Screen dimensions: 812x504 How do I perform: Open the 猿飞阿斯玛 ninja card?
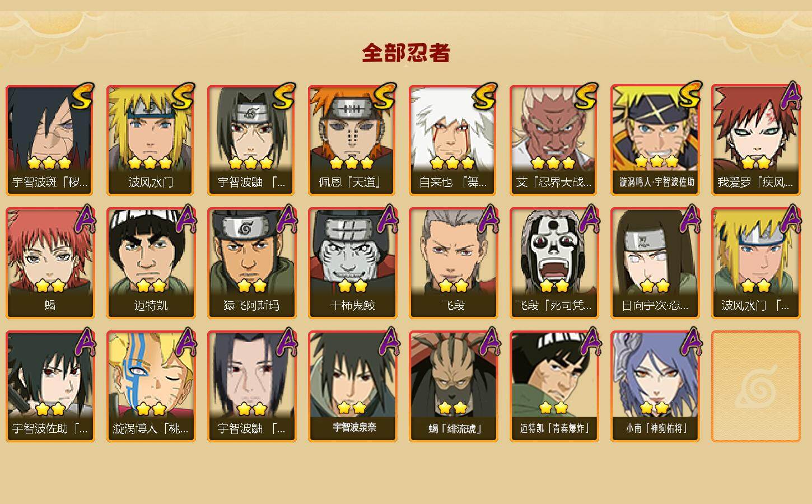pyautogui.click(x=251, y=263)
